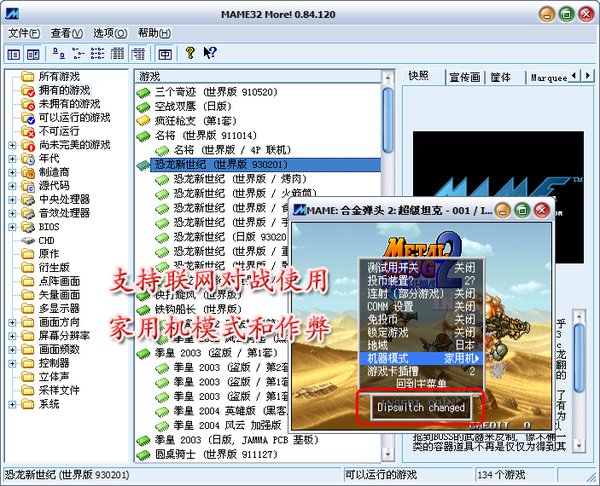Select the 所有游戏 folder
Image resolution: width=600 pixels, height=486 pixels.
click(59, 77)
